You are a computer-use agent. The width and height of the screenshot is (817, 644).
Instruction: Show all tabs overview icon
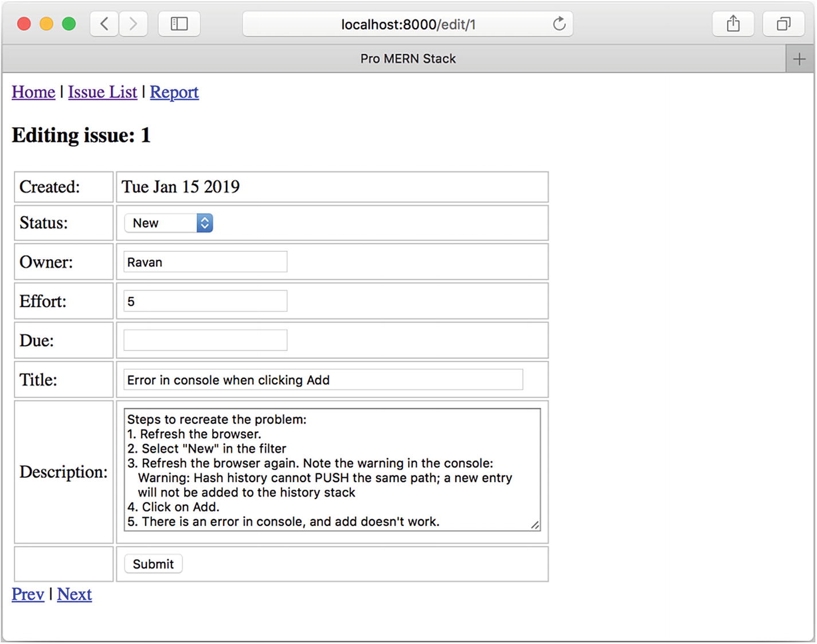coord(783,24)
